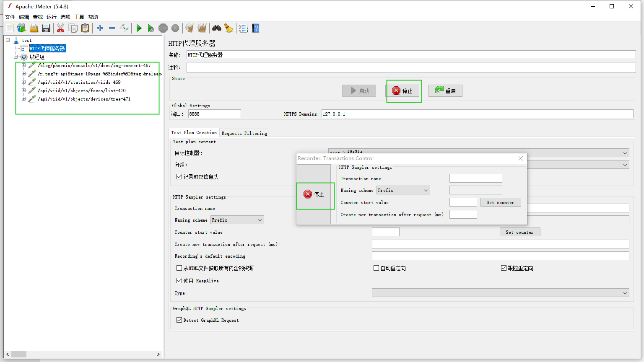Open dialog Naming scheme Prefix dropdown
Screen dimensions: 644x362
tap(403, 190)
